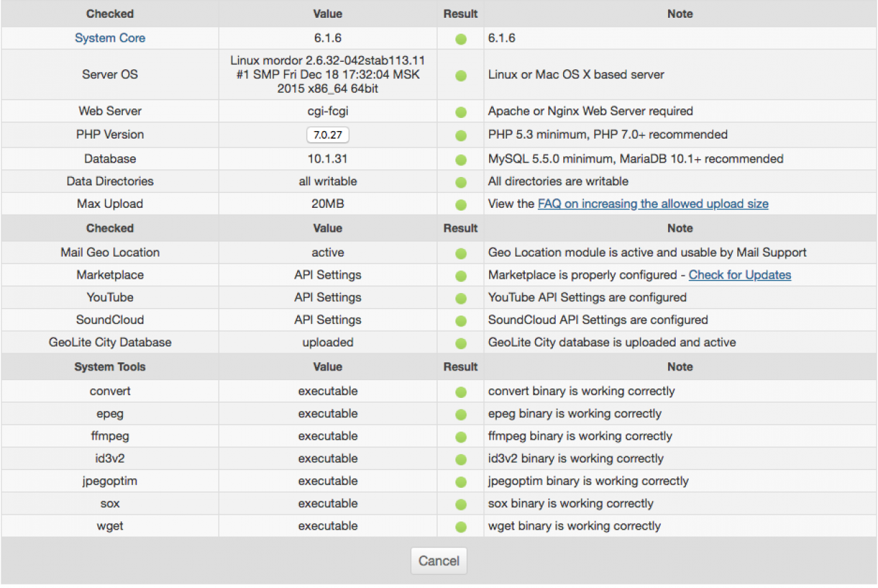Click the System Tools column header
The image size is (878, 588).
click(110, 367)
